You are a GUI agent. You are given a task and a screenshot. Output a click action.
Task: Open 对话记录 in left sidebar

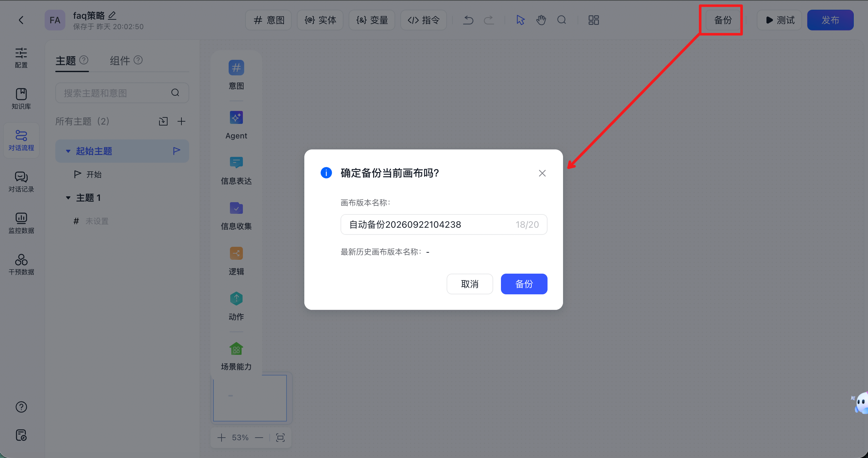[x=21, y=182]
